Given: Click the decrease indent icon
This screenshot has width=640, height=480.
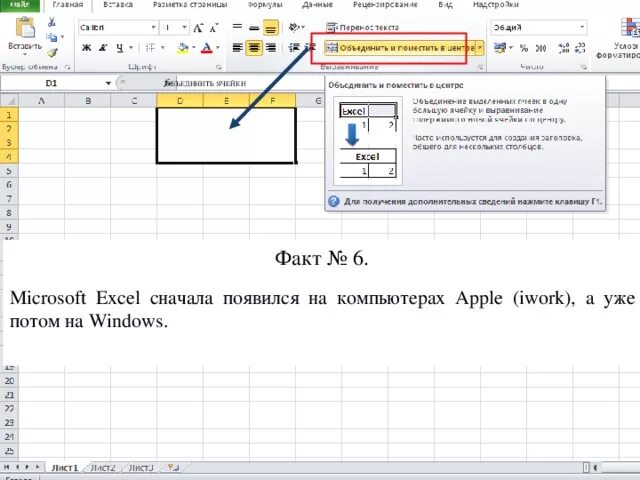Looking at the screenshot, I should tap(294, 48).
